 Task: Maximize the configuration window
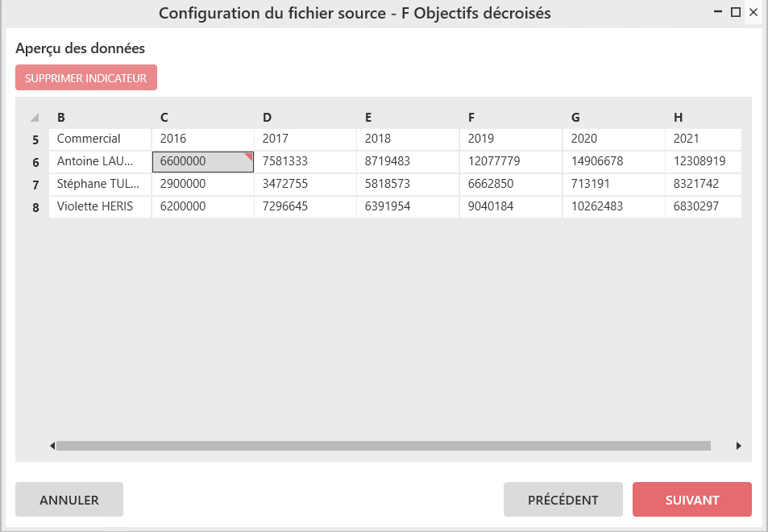coord(735,12)
